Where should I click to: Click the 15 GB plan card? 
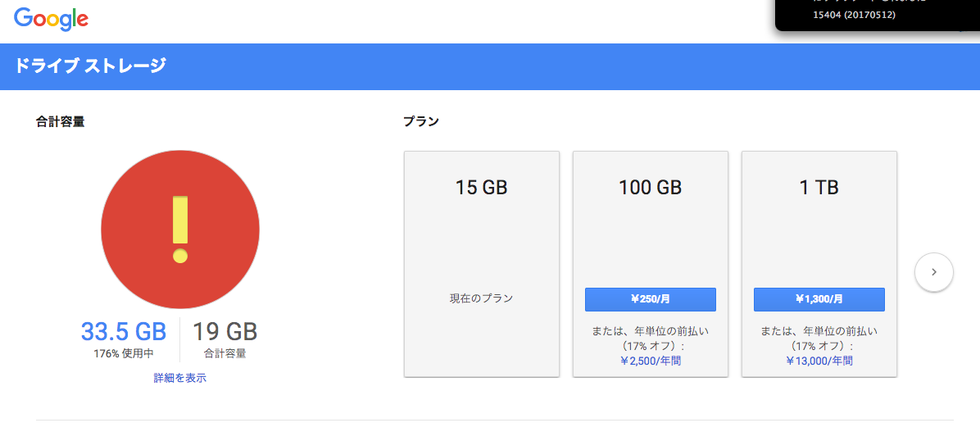[x=481, y=246]
